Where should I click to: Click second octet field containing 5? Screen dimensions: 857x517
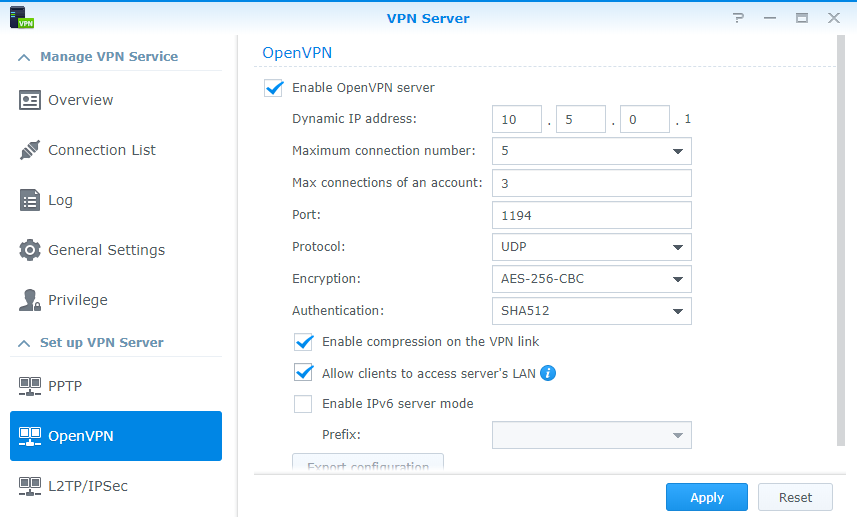pos(581,119)
